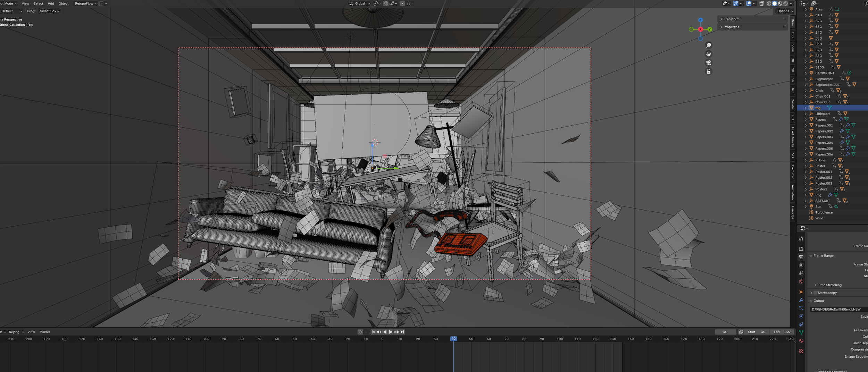Click the Options button above the viewport
The image size is (868, 372).
pos(784,11)
